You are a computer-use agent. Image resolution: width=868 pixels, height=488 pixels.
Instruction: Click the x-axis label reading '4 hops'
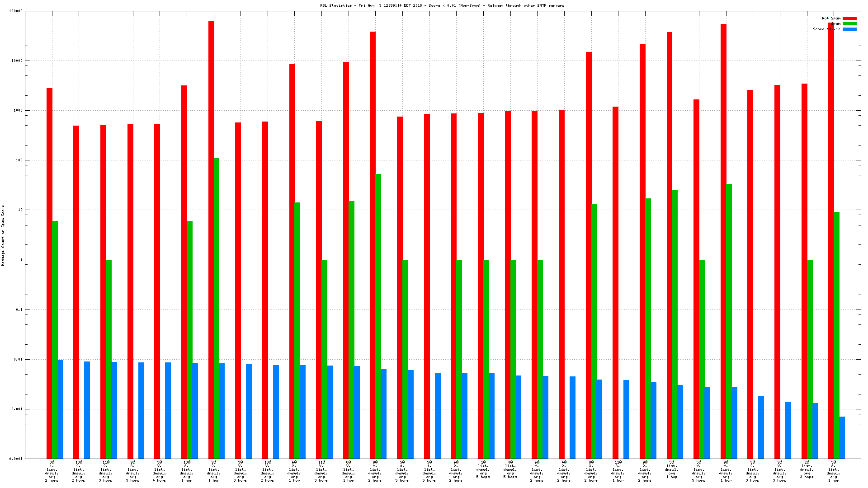coord(160,481)
